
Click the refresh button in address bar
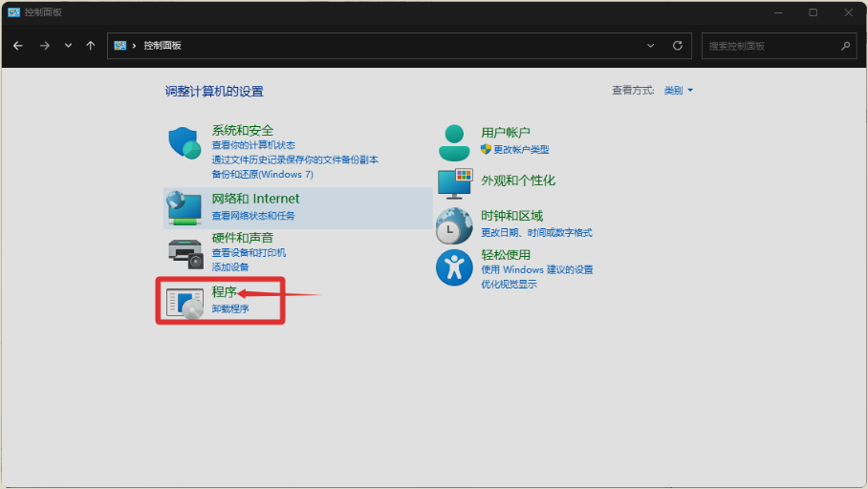(x=678, y=46)
